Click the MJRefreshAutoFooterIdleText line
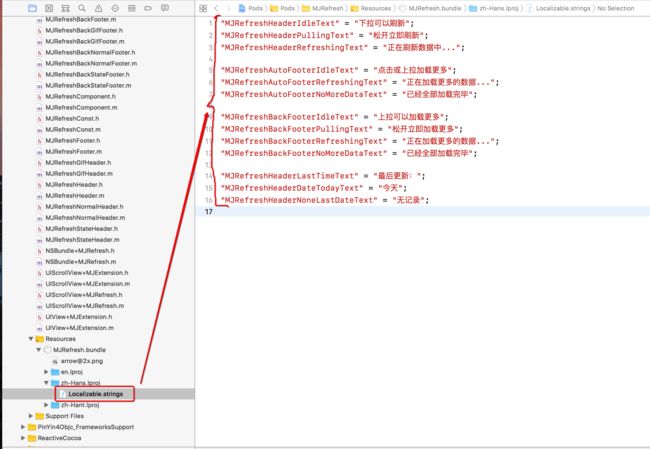 click(338, 70)
